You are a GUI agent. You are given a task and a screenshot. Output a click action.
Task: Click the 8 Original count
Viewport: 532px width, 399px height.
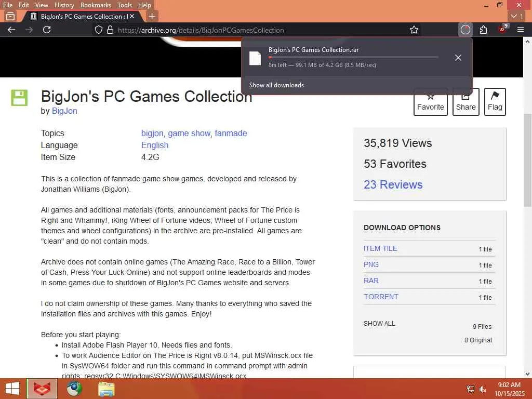click(x=478, y=340)
